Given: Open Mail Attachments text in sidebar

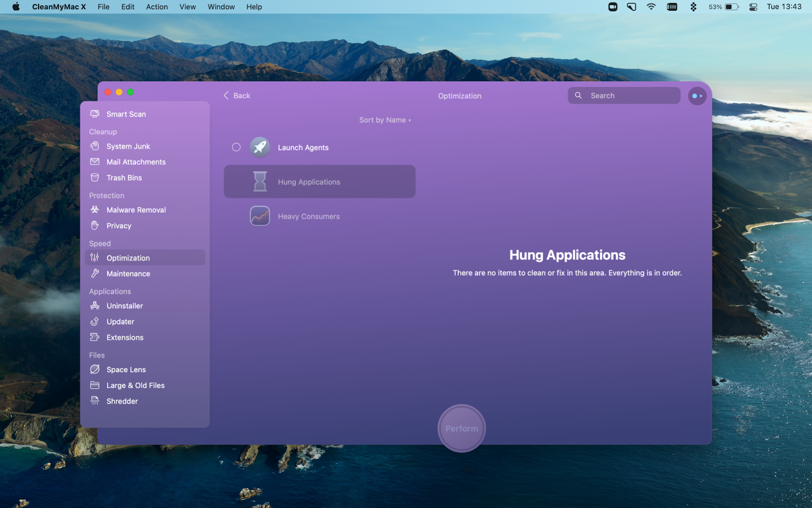Looking at the screenshot, I should click(136, 162).
